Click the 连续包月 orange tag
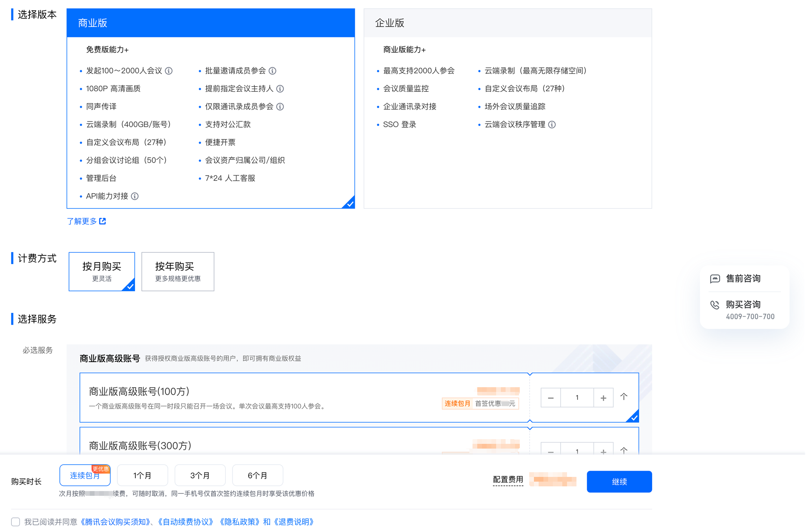808x532 pixels. click(457, 404)
